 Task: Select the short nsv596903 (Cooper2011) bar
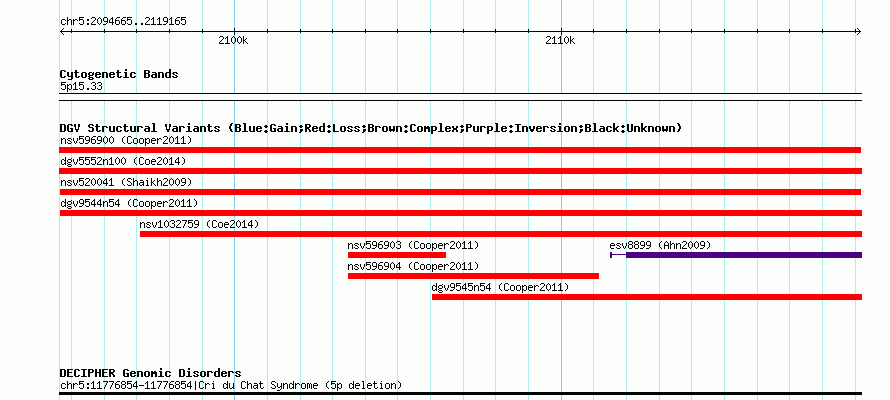(397, 255)
